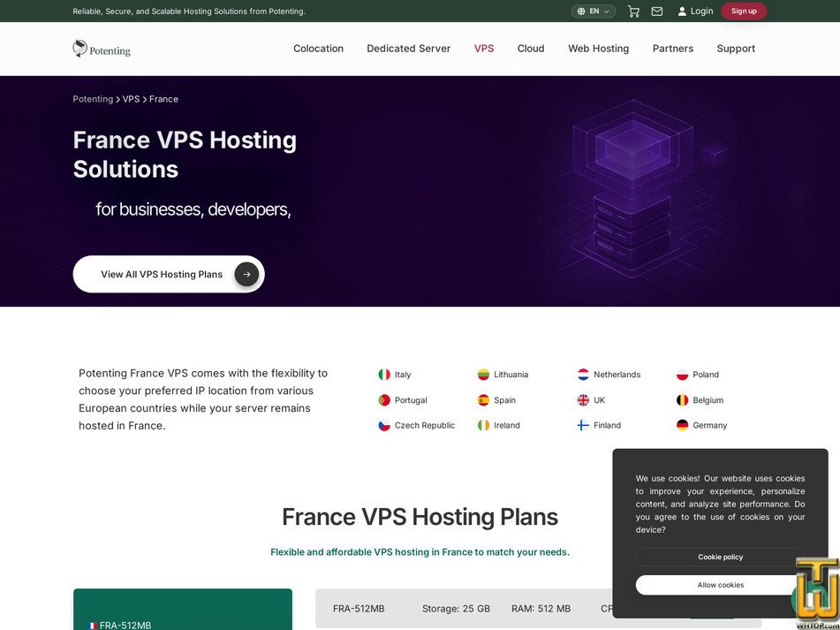840x630 pixels.
Task: Click Storage: 25 GB in plan row
Action: (x=456, y=609)
